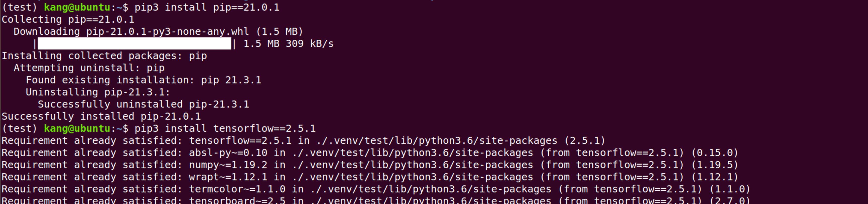The width and height of the screenshot is (868, 204).
Task: Click the '1.5 MB 309 kB/s' download speed text
Action: click(x=288, y=44)
